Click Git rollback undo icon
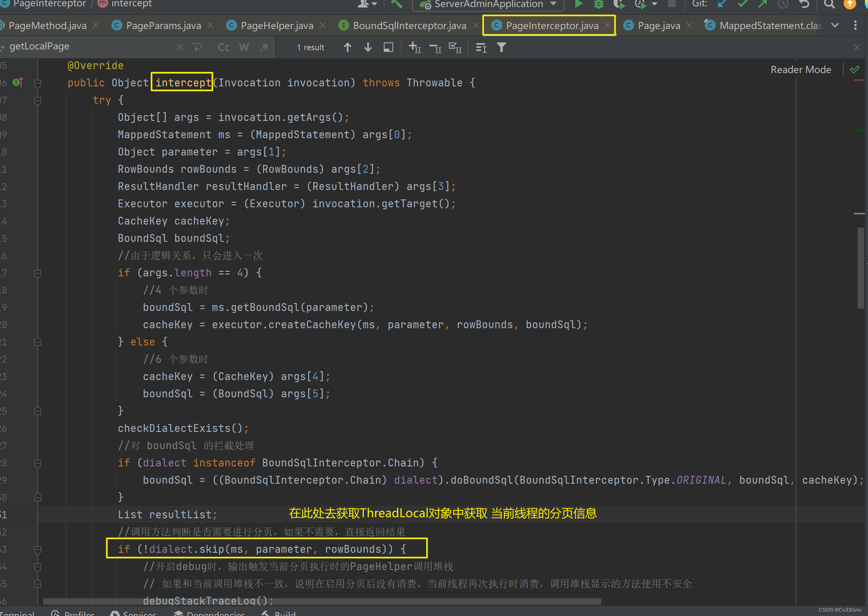 click(x=804, y=4)
